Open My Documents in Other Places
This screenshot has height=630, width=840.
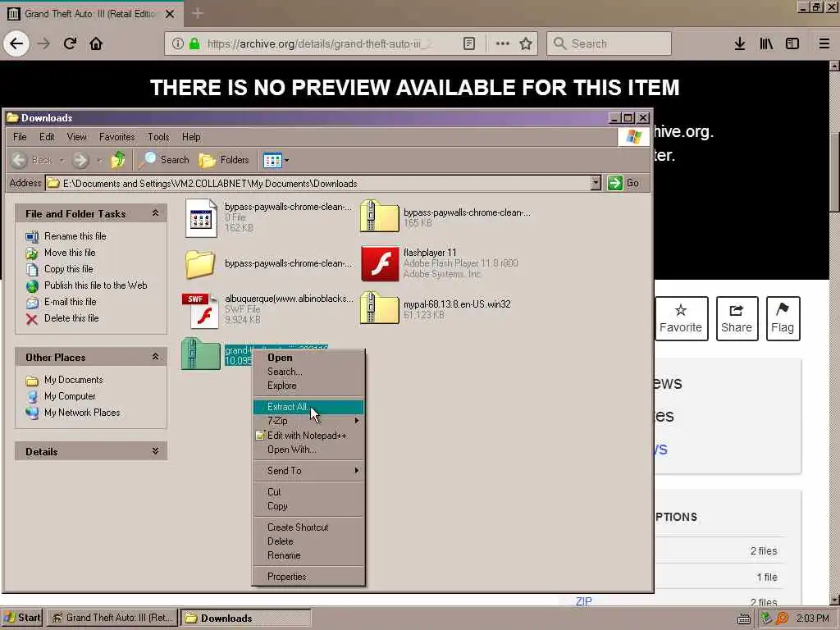coord(73,380)
